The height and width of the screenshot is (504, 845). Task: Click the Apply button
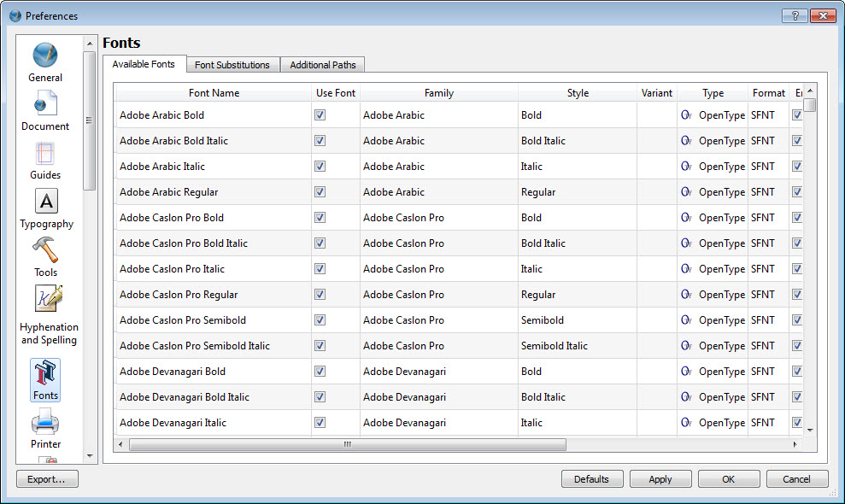660,478
